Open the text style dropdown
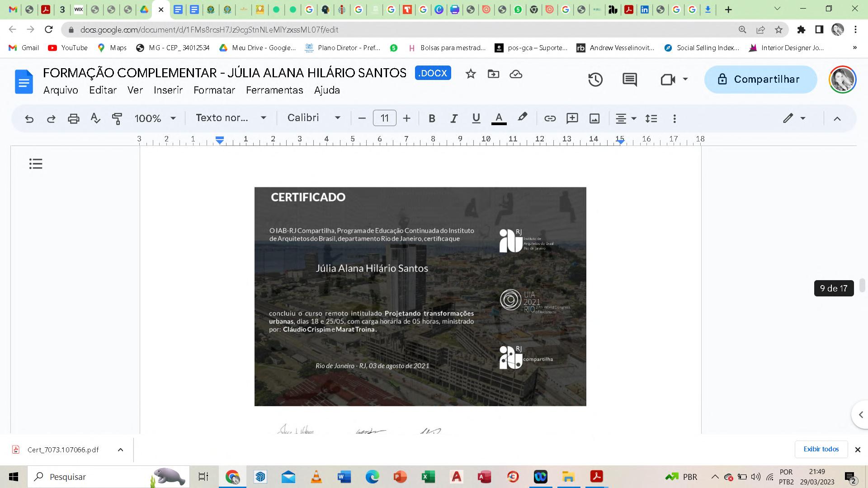 (231, 118)
